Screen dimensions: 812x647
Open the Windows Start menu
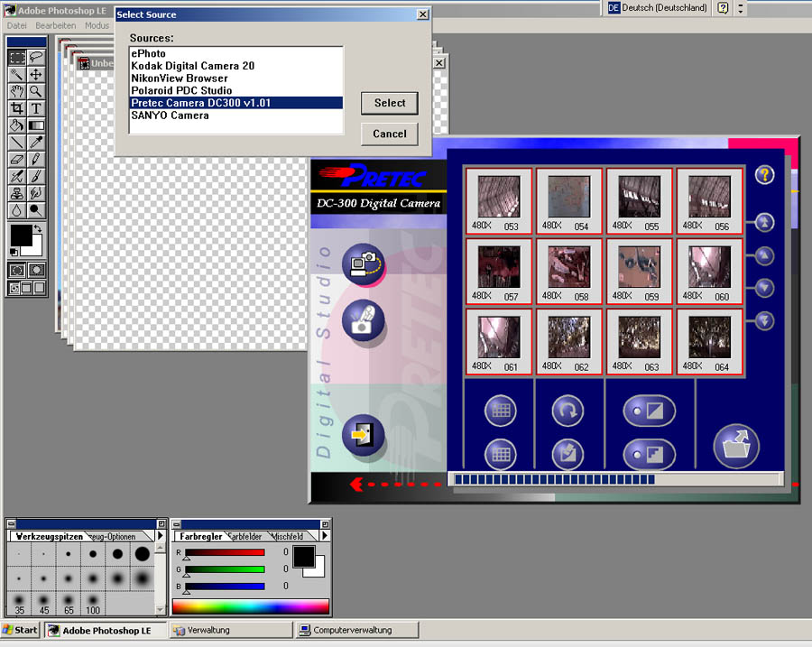(x=20, y=630)
